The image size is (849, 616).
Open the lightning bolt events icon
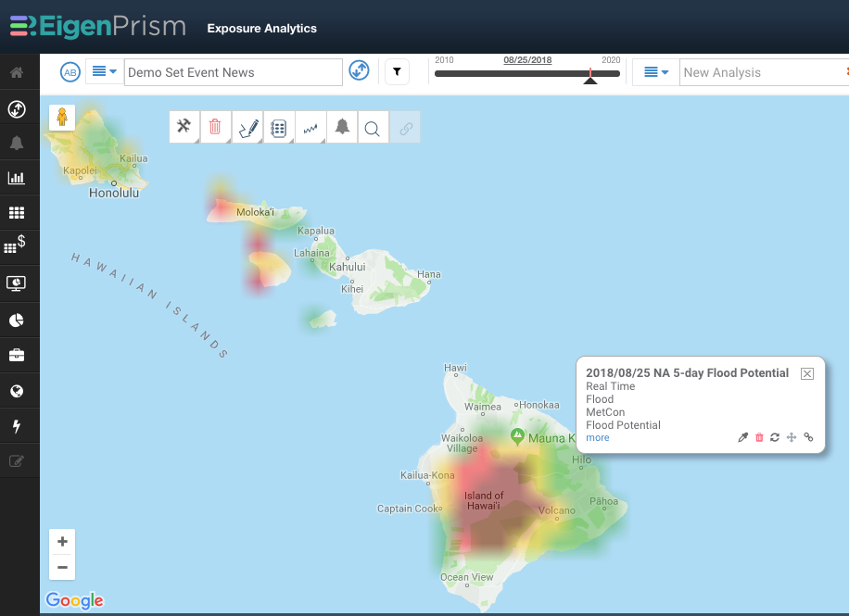tap(17, 426)
